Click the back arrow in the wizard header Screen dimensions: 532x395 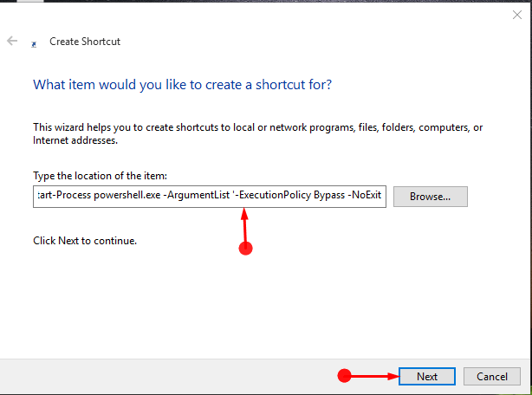click(x=12, y=41)
